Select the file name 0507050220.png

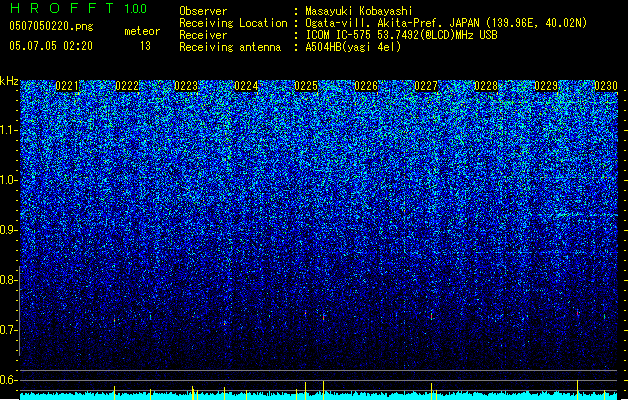[x=51, y=26]
